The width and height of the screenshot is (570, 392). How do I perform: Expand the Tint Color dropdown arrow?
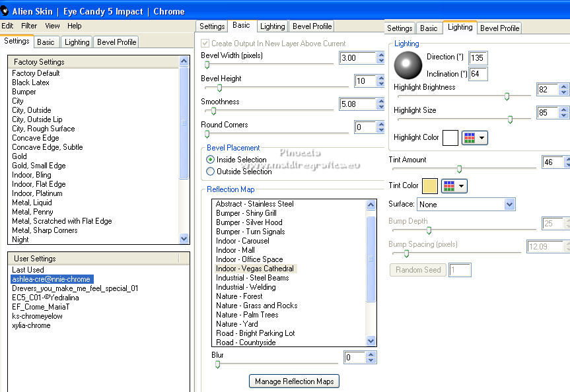461,186
